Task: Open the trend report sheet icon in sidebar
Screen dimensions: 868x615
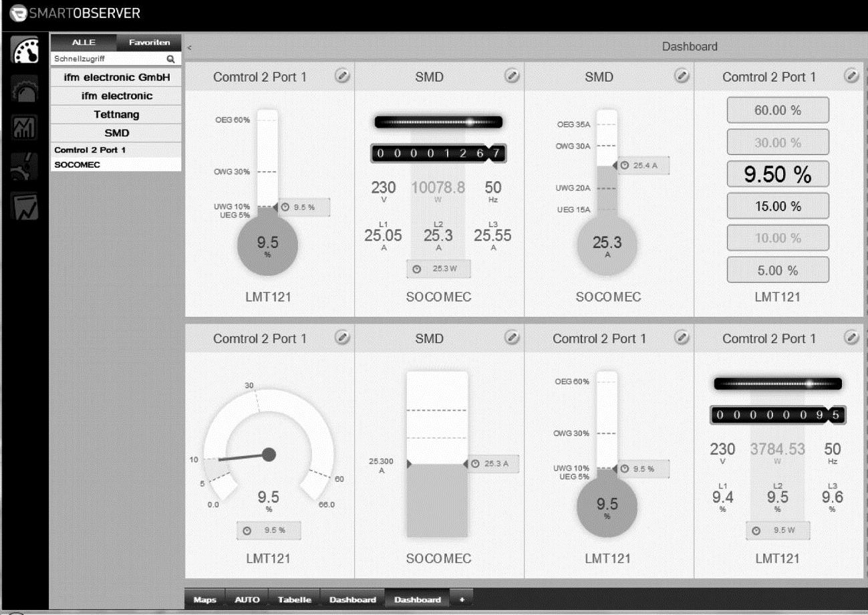Action: (25, 207)
